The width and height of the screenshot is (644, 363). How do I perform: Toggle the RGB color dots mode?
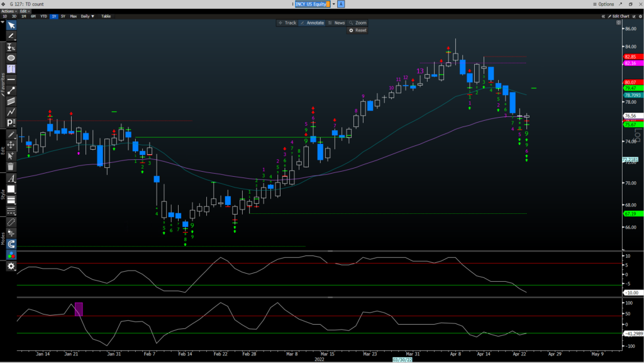(11, 255)
